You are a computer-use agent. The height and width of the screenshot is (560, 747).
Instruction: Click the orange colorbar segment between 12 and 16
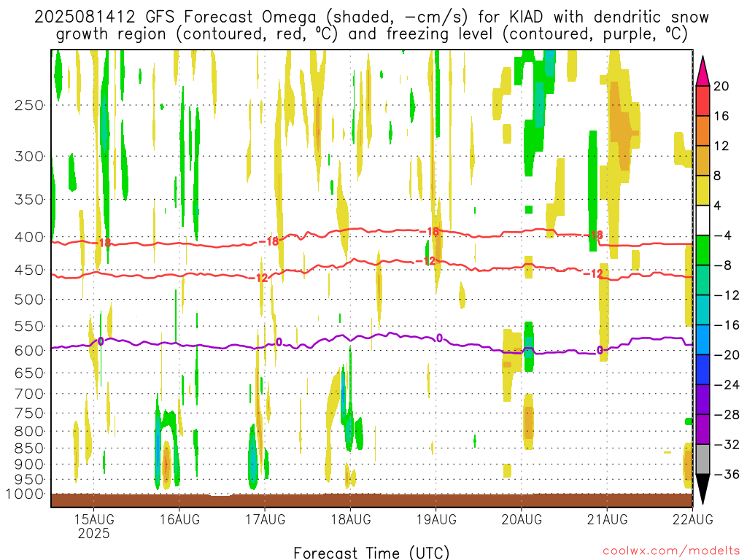click(x=703, y=131)
